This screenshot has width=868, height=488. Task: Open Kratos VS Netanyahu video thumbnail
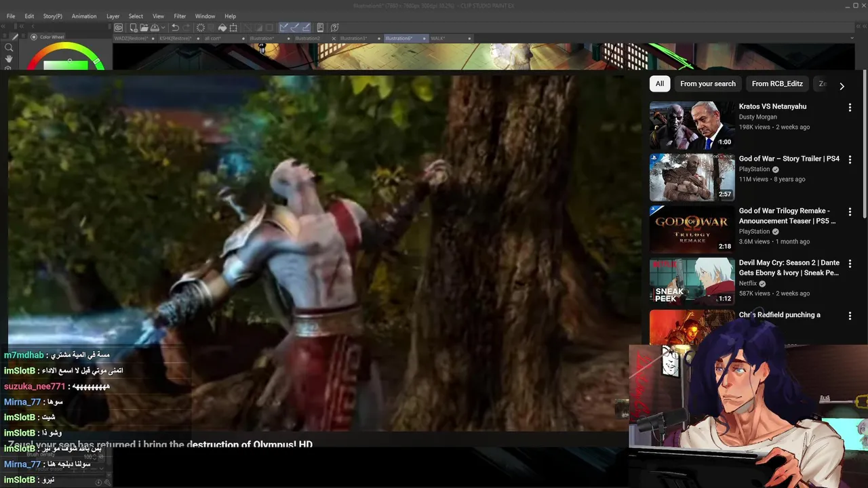pos(692,125)
